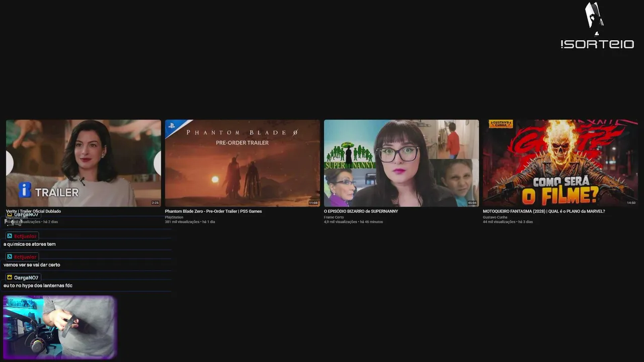Click the 14:50 duration badge
The width and height of the screenshot is (644, 362).
[631, 203]
